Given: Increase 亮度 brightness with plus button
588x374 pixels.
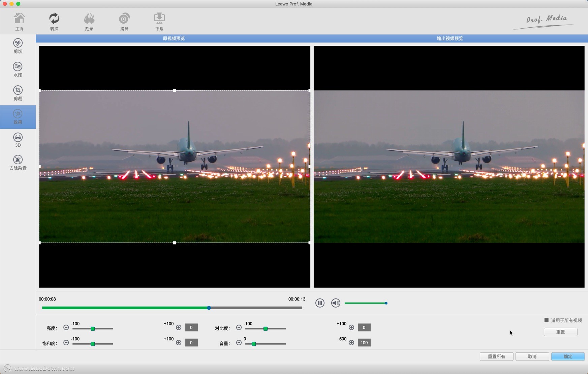Looking at the screenshot, I should 179,327.
